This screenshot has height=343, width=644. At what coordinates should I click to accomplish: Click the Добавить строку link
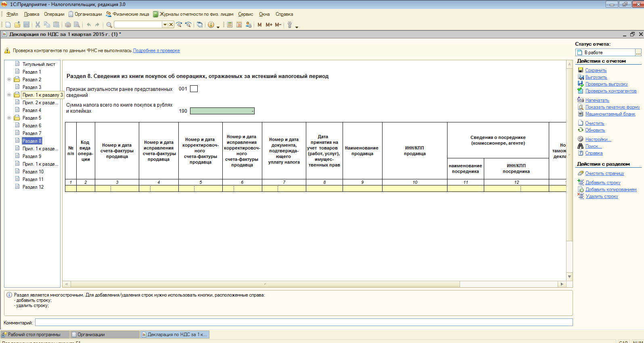tap(603, 183)
